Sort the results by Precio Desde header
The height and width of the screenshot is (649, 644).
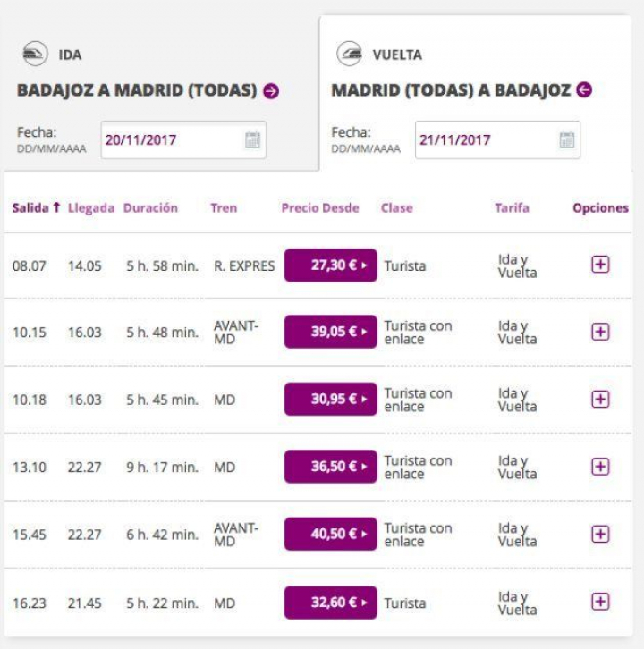[x=320, y=208]
